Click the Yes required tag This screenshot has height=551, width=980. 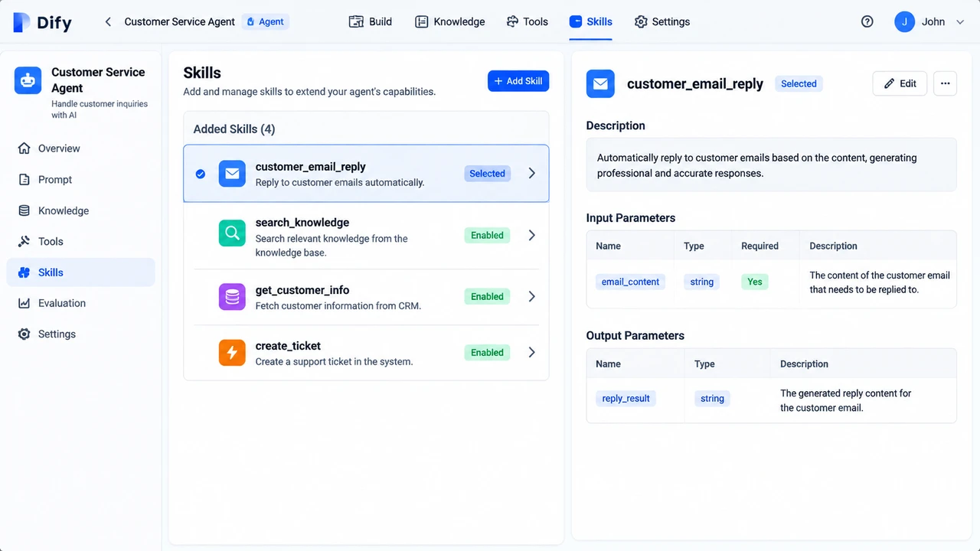[x=755, y=282]
